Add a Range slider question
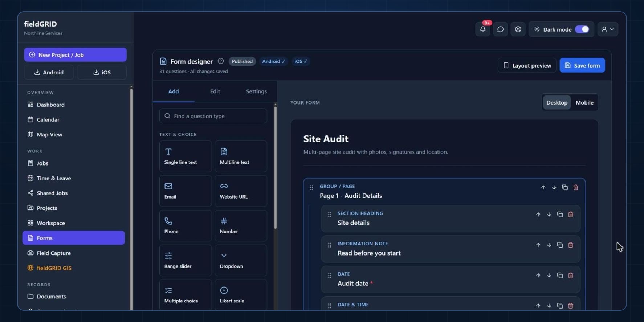Image resolution: width=644 pixels, height=322 pixels. coord(185,260)
